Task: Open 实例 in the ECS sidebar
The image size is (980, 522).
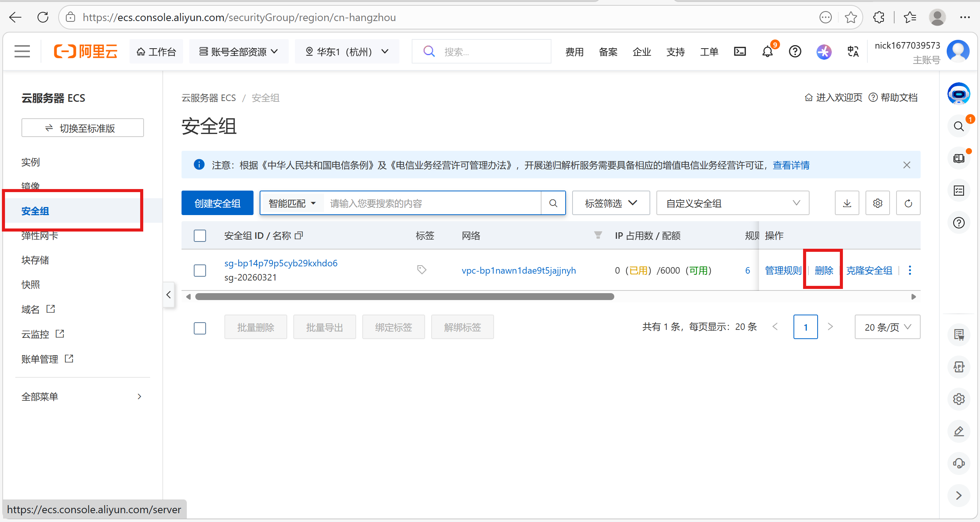Action: tap(31, 162)
